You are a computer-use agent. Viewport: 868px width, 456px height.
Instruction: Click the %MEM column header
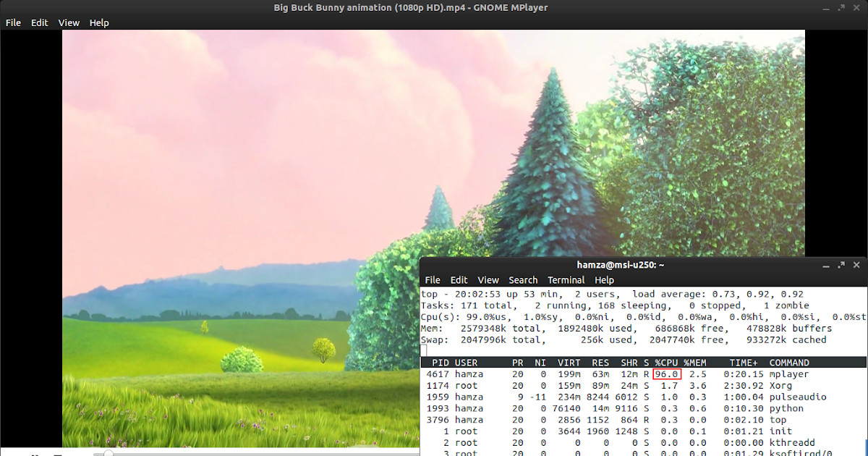pos(694,363)
